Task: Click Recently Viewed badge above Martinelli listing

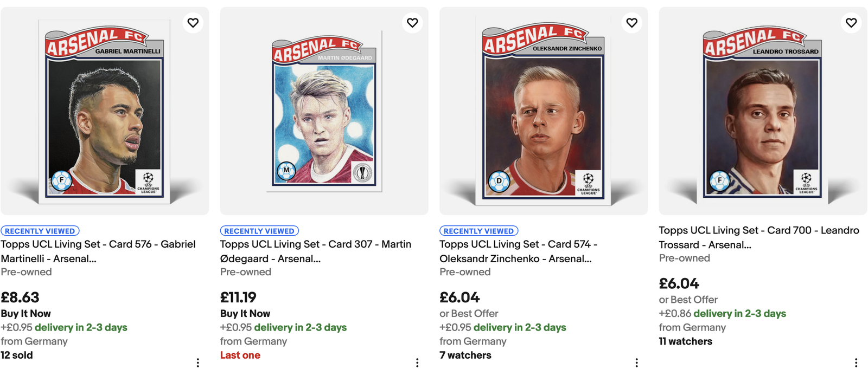Action: coord(40,231)
